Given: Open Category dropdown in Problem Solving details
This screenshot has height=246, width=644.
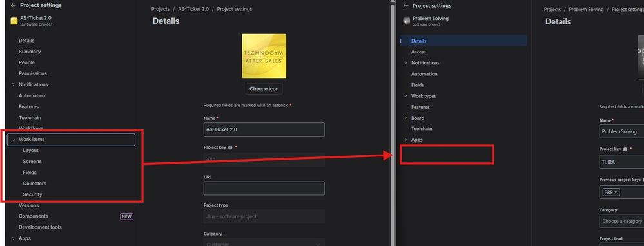Looking at the screenshot, I should pos(622,221).
